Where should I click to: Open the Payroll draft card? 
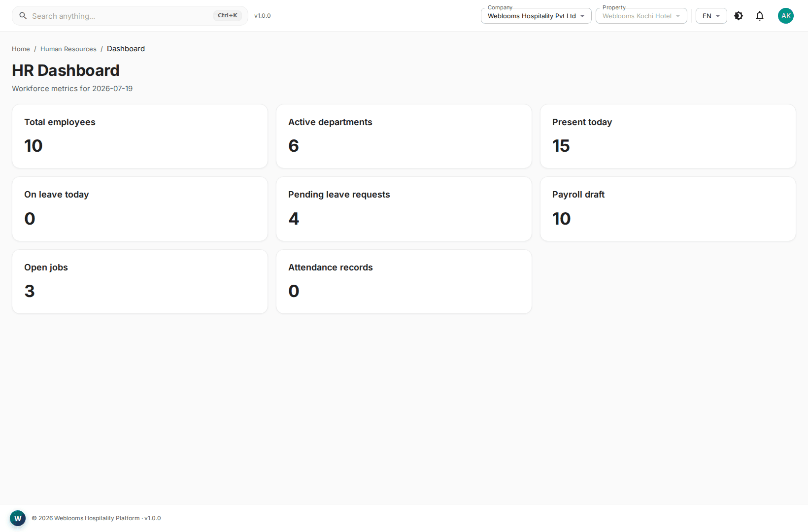point(668,209)
